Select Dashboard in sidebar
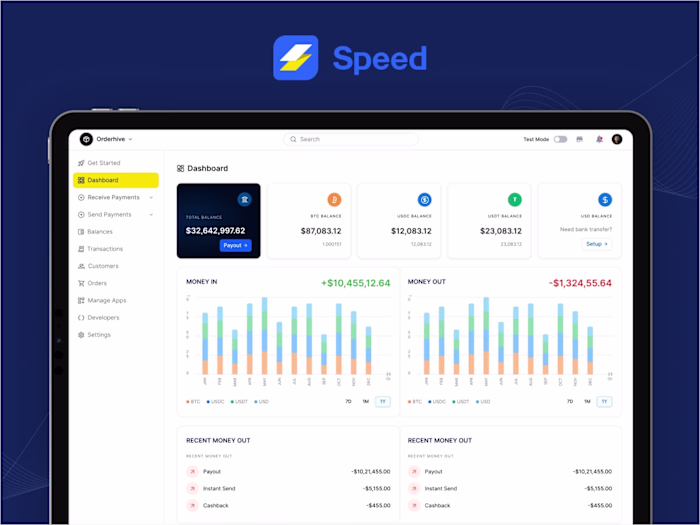Screen dimensions: 700x525 116,180
